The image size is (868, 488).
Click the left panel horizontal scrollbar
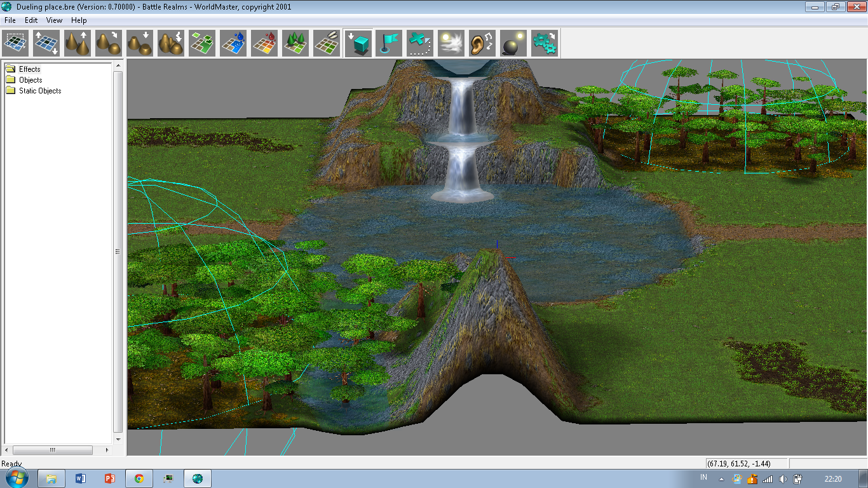coord(52,450)
